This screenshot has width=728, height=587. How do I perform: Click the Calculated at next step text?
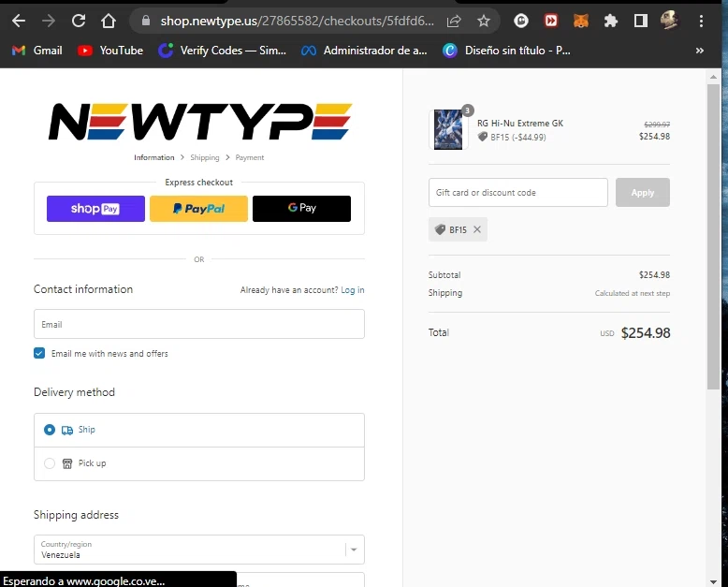pos(633,293)
